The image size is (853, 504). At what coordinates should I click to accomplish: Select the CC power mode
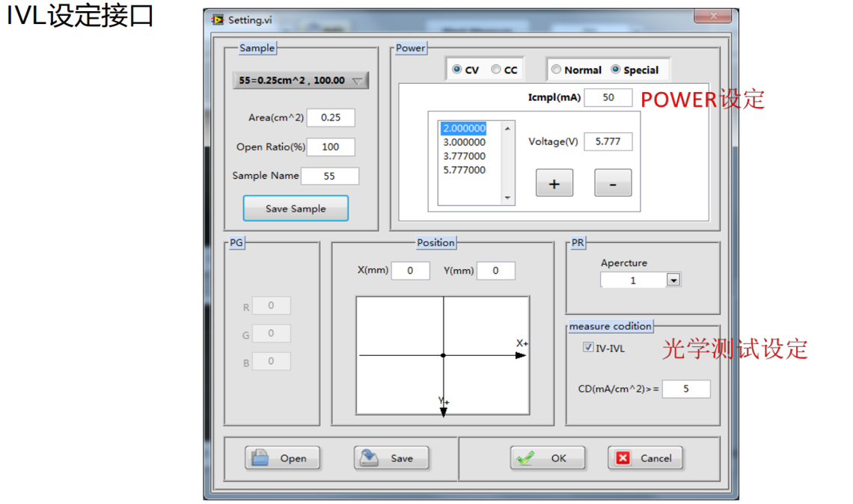pos(495,70)
